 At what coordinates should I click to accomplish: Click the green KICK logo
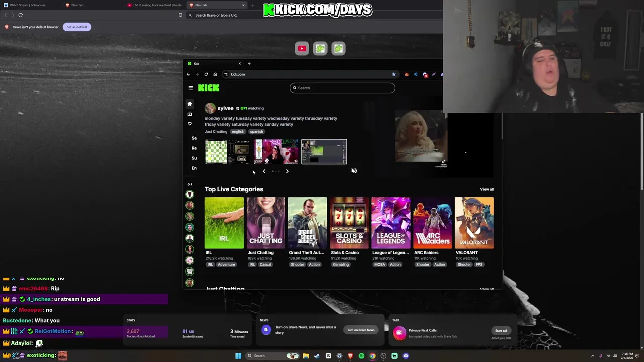tap(209, 87)
